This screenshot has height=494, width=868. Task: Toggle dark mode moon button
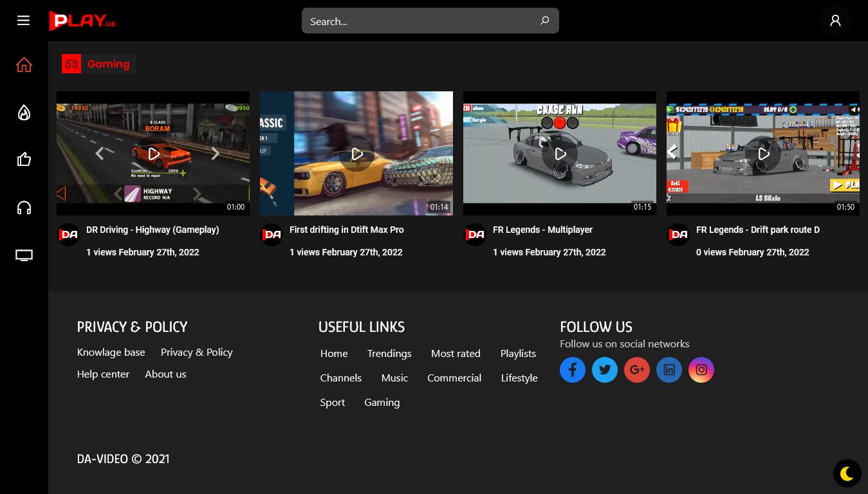coord(847,474)
